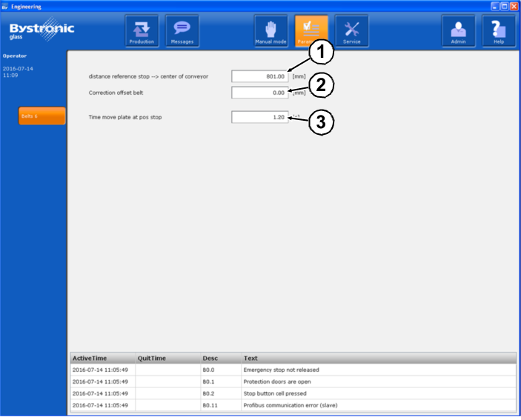Viewport: 521px width, 420px height.
Task: Select the Emergency stop not released message
Action: [293, 370]
